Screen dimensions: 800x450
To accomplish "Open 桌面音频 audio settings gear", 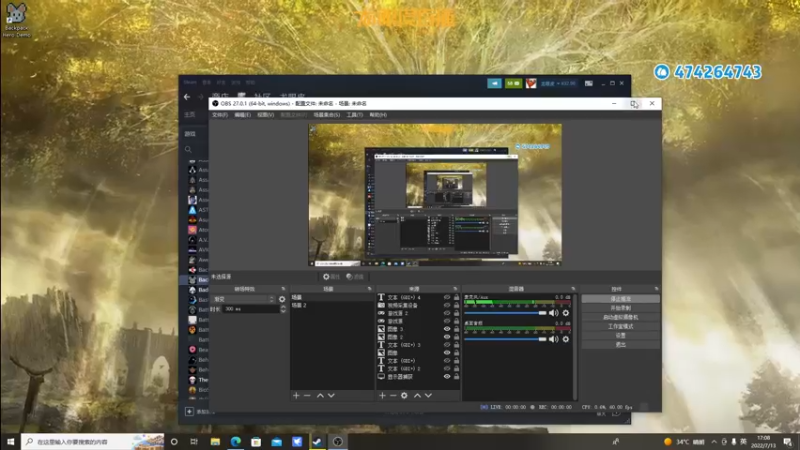I will pos(566,339).
